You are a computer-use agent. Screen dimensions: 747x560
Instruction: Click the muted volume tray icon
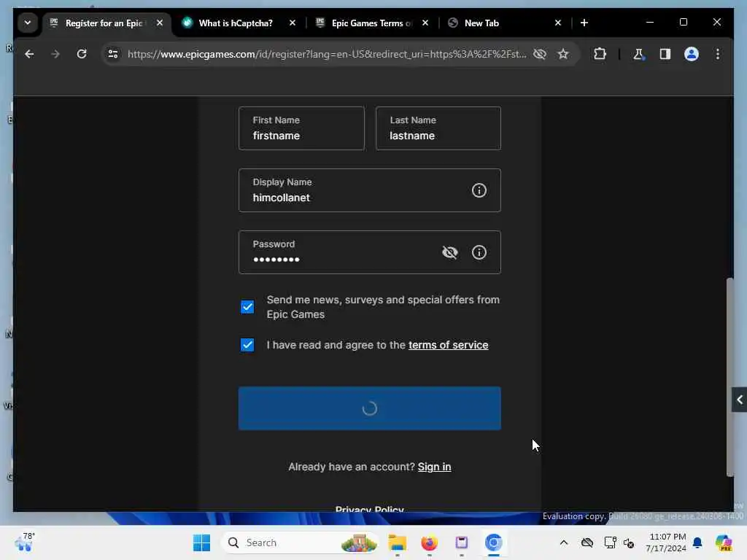(x=629, y=542)
